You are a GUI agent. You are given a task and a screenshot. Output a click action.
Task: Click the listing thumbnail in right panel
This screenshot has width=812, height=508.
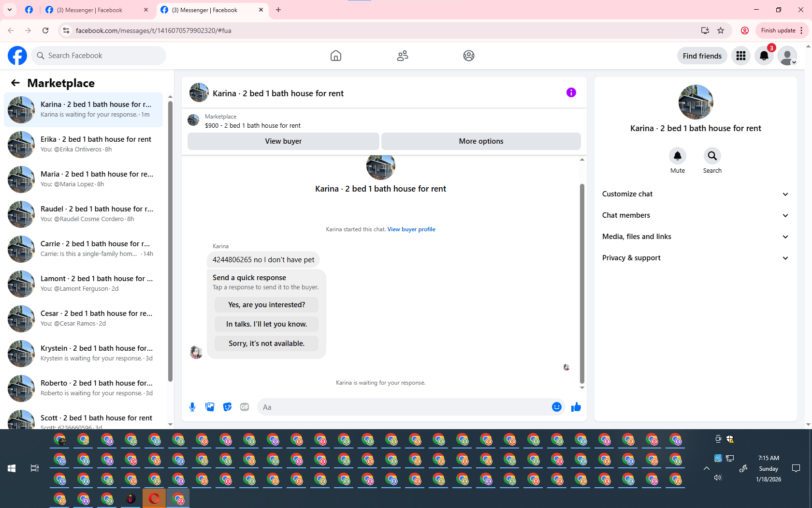pos(696,102)
